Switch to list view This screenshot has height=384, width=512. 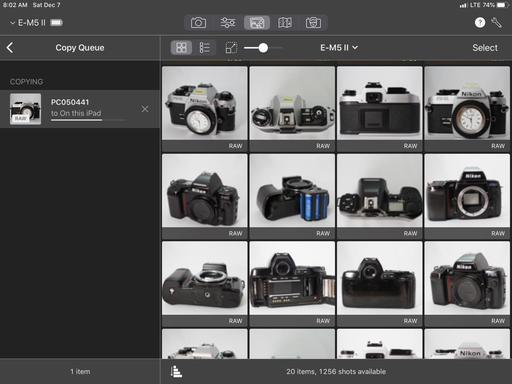pyautogui.click(x=204, y=48)
